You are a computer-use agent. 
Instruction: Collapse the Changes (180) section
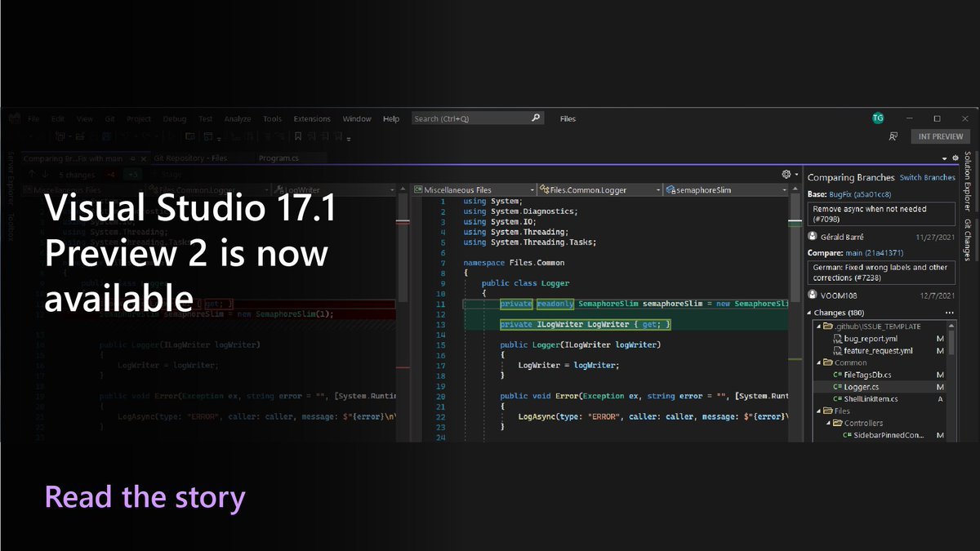(x=808, y=313)
